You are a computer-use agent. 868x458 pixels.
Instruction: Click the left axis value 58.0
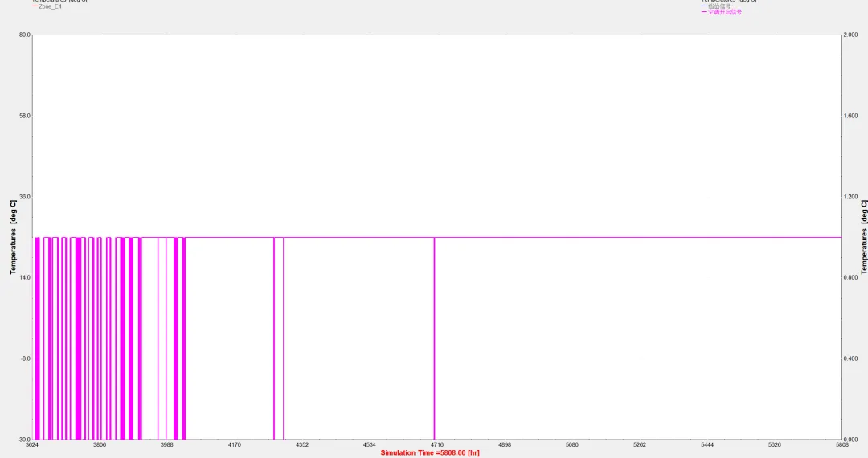click(25, 116)
